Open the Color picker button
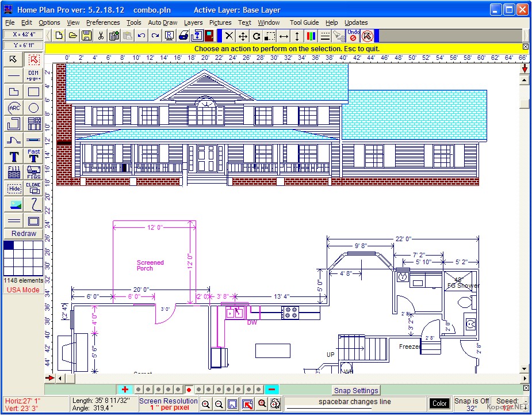The height and width of the screenshot is (415, 532). point(439,403)
